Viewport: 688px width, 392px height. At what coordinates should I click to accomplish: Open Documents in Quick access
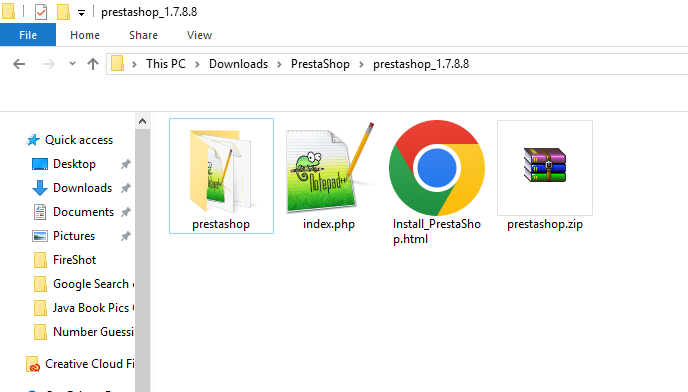83,212
